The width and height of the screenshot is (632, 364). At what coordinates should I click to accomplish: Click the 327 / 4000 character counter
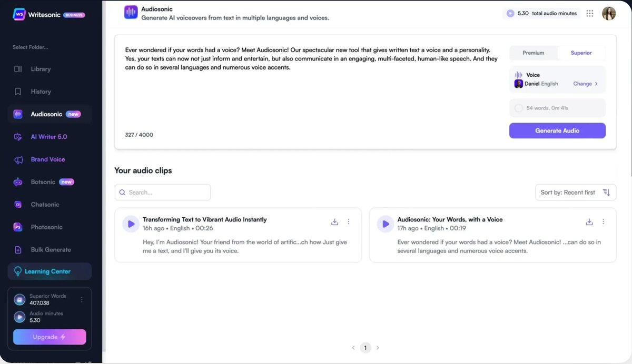click(139, 135)
